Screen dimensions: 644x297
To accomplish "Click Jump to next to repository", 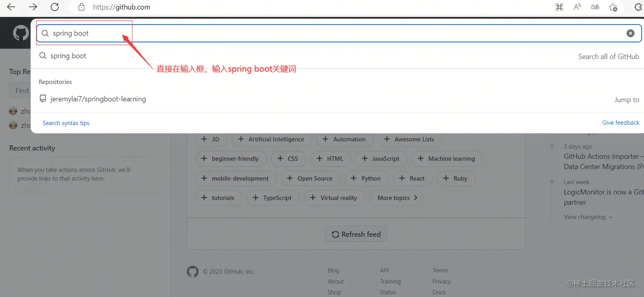I will point(627,100).
